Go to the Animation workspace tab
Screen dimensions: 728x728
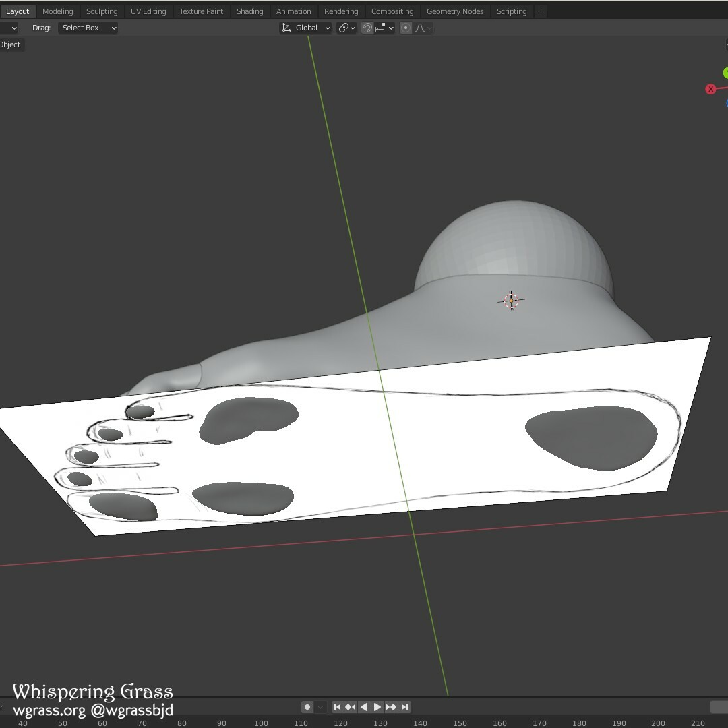293,11
